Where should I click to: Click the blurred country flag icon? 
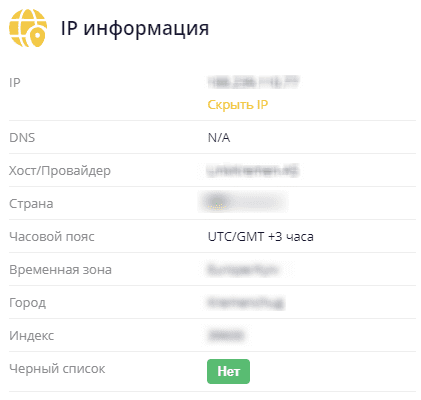click(217, 202)
